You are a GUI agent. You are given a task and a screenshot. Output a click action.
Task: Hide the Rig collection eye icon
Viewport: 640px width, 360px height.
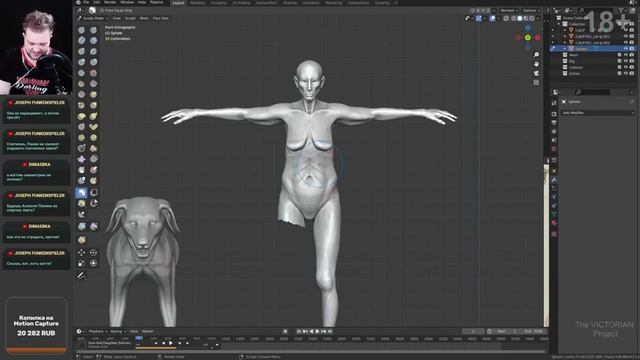(x=626, y=61)
